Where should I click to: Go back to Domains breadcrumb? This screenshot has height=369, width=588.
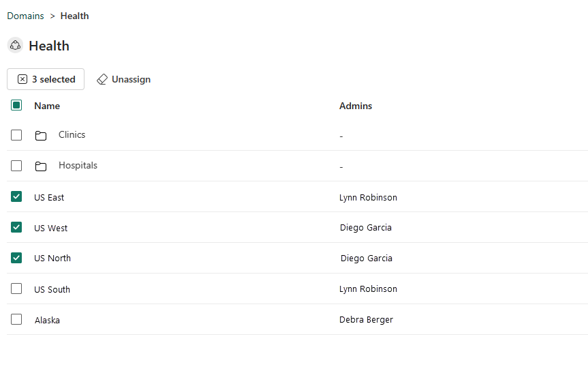click(25, 16)
